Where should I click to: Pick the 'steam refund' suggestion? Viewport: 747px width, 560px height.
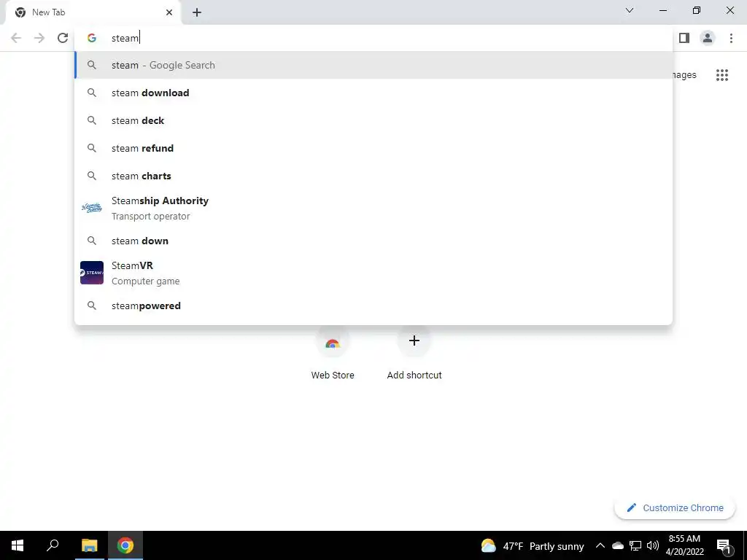pos(373,148)
